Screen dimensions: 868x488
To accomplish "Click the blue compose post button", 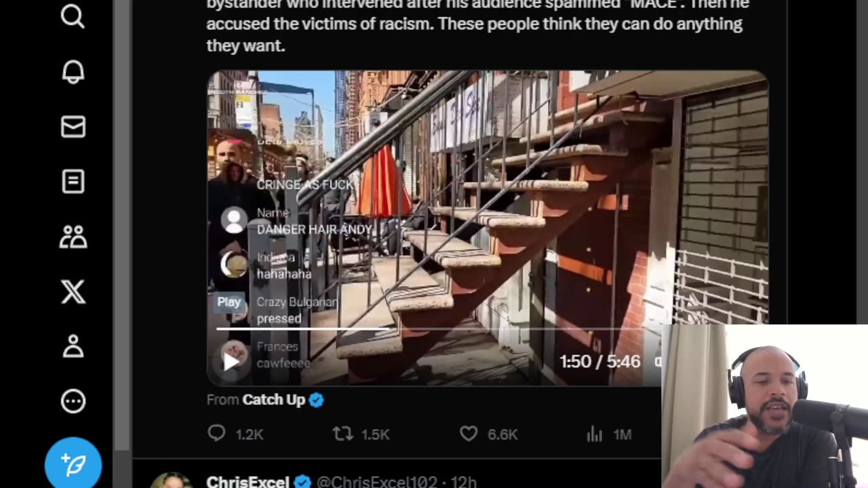I will 73,465.
